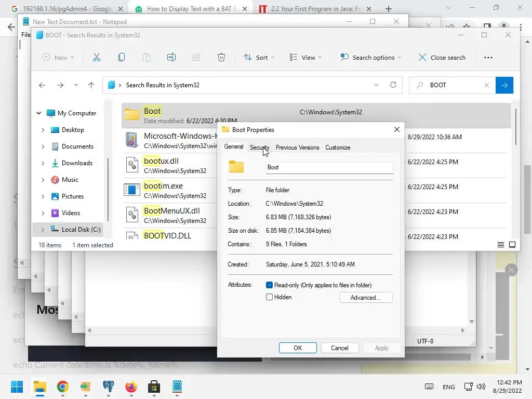The image size is (532, 399).
Task: Click the Boot folder icon in results
Action: coord(131,115)
